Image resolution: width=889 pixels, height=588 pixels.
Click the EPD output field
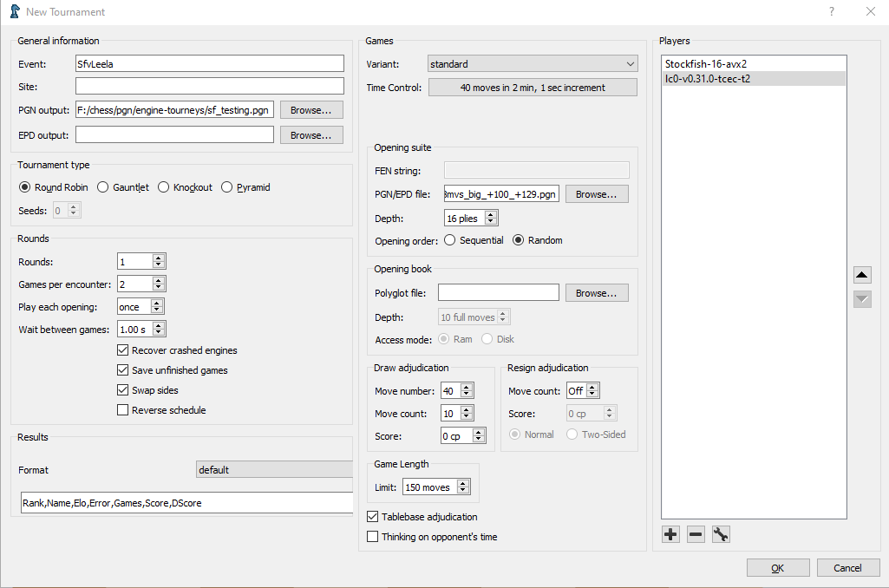point(174,134)
